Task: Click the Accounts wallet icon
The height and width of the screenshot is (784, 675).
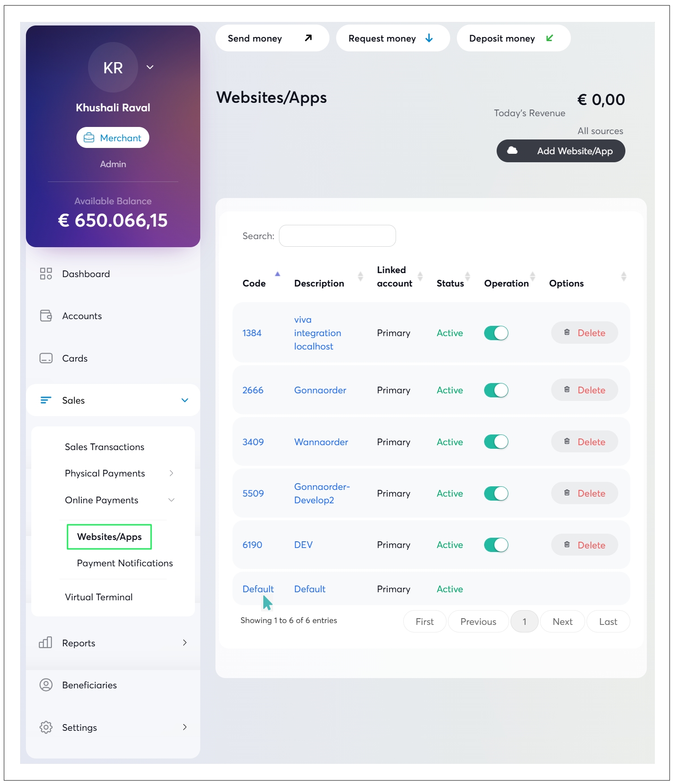Action: tap(46, 316)
